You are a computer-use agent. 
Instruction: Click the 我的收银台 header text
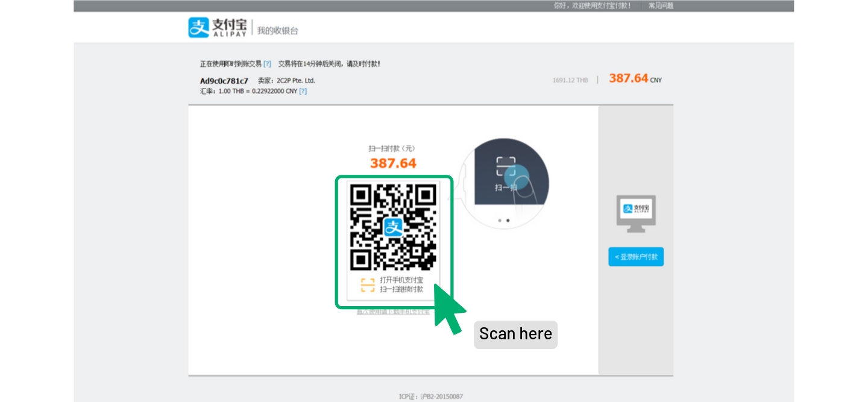[x=278, y=30]
